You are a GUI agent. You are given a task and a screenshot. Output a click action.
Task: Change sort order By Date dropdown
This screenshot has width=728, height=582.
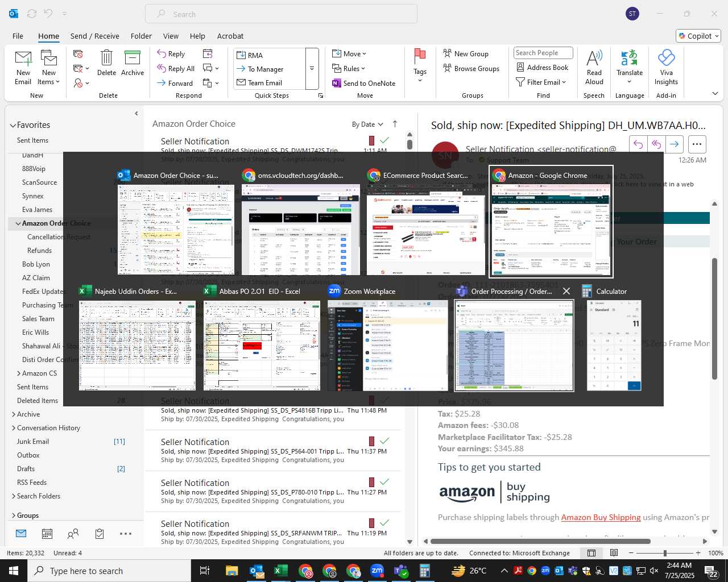coord(367,124)
